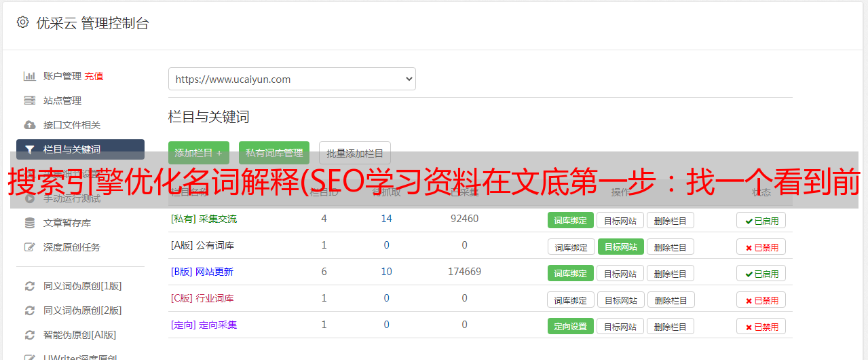Toggle the 已禁用 status of 定向采集
This screenshot has height=360, width=868.
pyautogui.click(x=761, y=326)
